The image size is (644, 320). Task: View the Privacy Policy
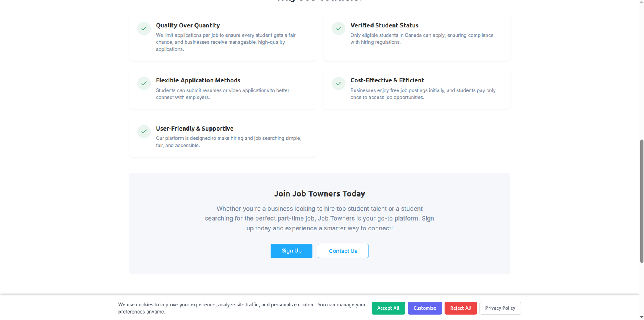500,308
